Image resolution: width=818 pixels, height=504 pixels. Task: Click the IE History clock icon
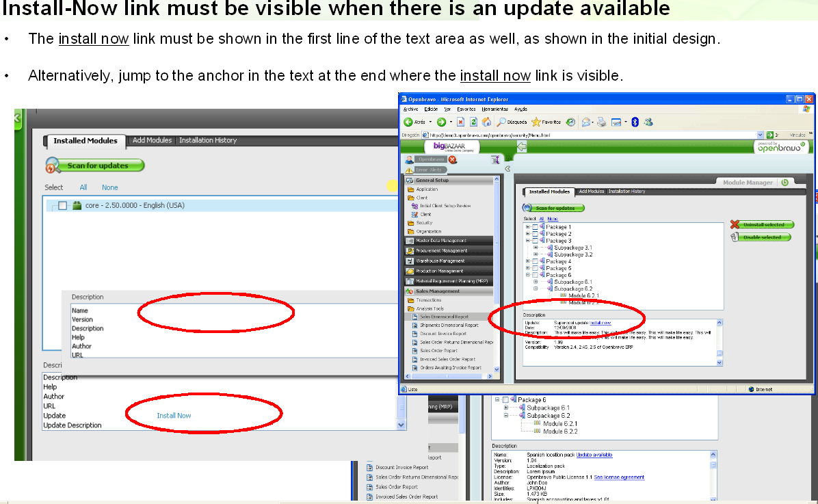click(570, 122)
